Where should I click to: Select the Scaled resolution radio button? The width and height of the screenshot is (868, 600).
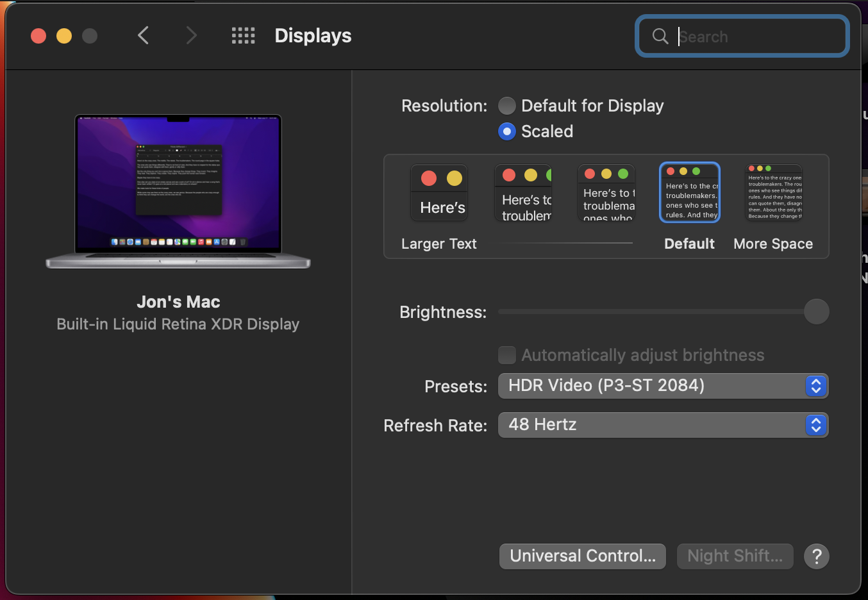tap(507, 131)
